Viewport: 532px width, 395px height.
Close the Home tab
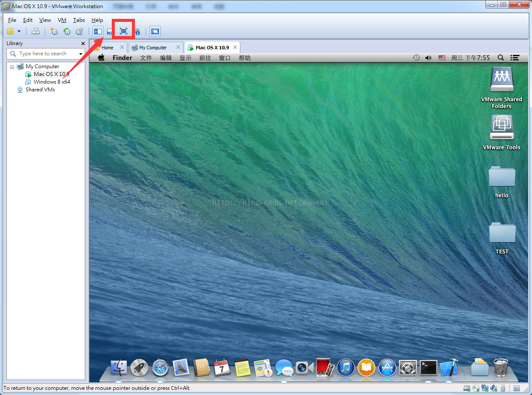click(122, 47)
